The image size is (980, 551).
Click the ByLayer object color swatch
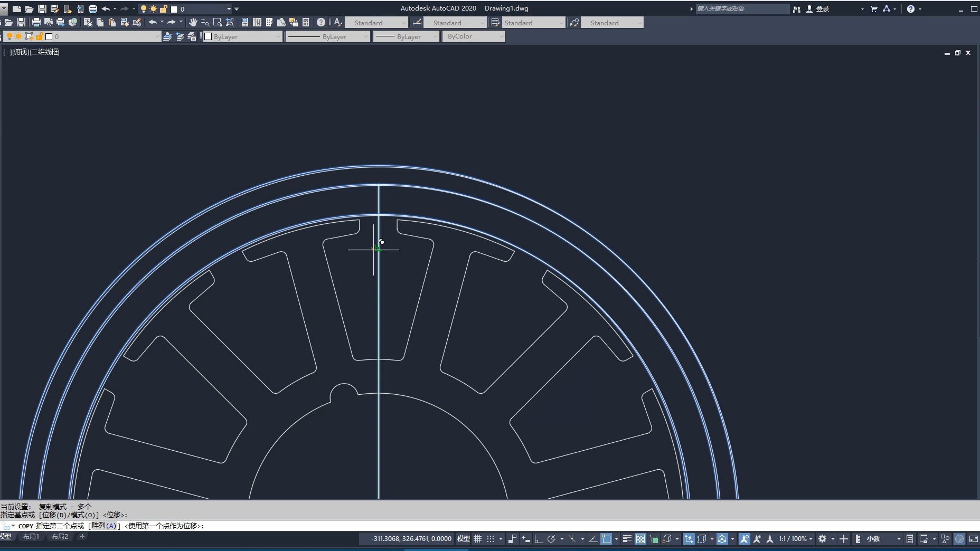pyautogui.click(x=208, y=36)
